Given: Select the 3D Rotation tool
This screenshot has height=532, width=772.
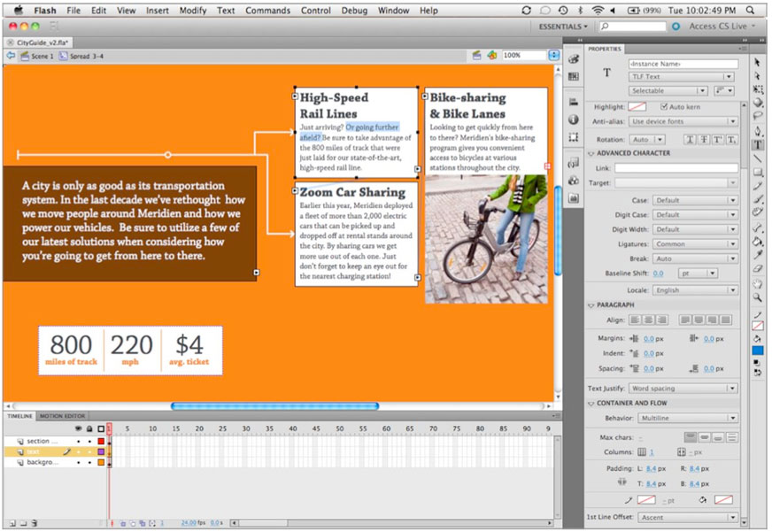Looking at the screenshot, I should click(757, 103).
